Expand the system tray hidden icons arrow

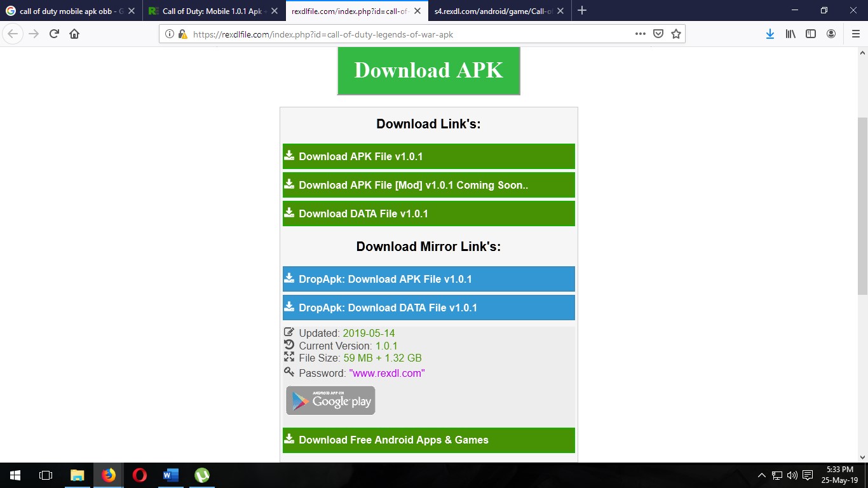click(761, 475)
